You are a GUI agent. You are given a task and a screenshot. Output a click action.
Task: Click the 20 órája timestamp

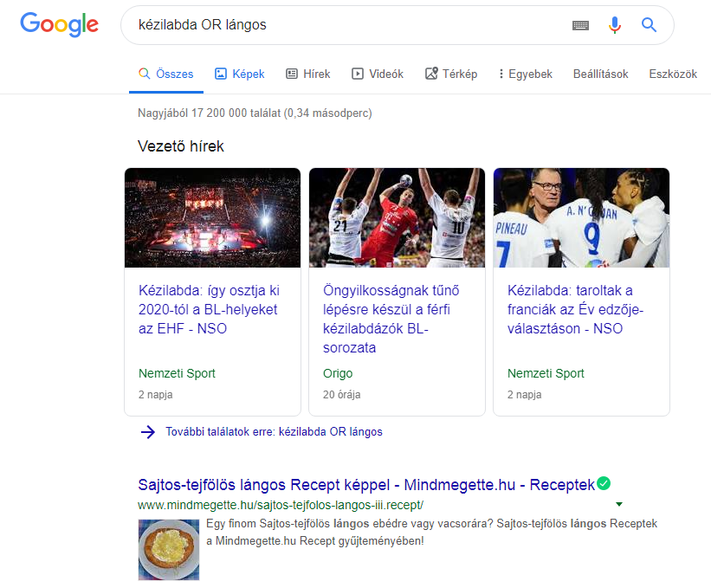342,395
